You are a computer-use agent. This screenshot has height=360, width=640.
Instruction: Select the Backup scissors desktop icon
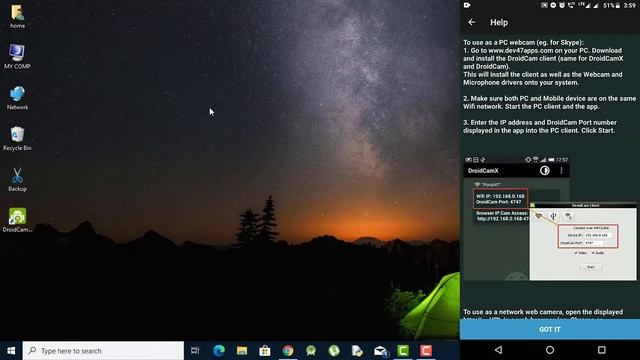click(17, 180)
